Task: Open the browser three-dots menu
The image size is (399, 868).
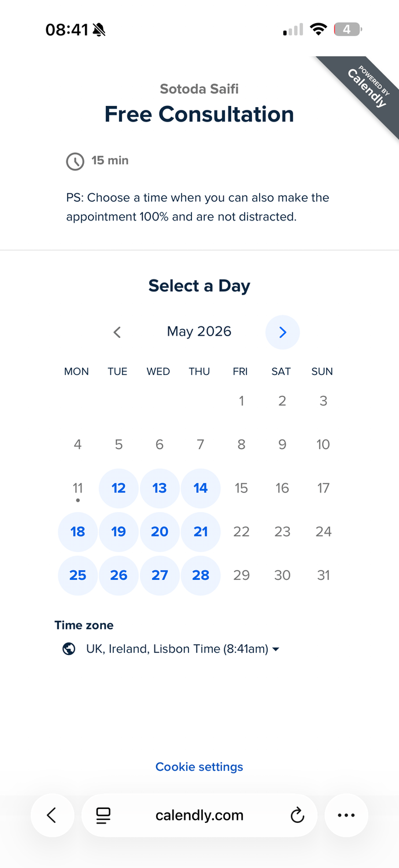Action: point(346,815)
